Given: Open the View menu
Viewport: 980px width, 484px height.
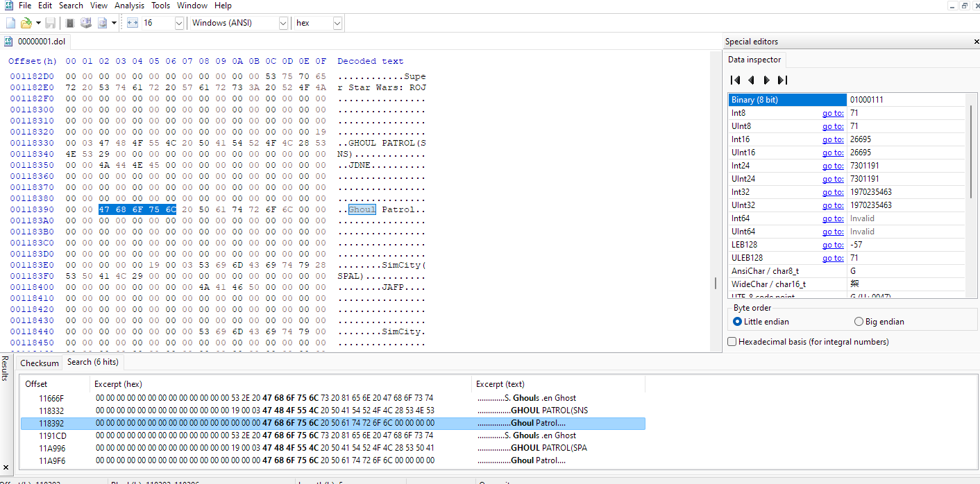Looking at the screenshot, I should click(99, 6).
